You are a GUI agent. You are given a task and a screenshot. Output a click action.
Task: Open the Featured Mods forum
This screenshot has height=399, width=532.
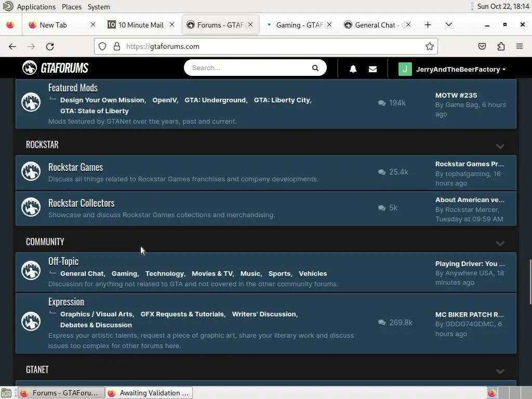click(x=73, y=88)
